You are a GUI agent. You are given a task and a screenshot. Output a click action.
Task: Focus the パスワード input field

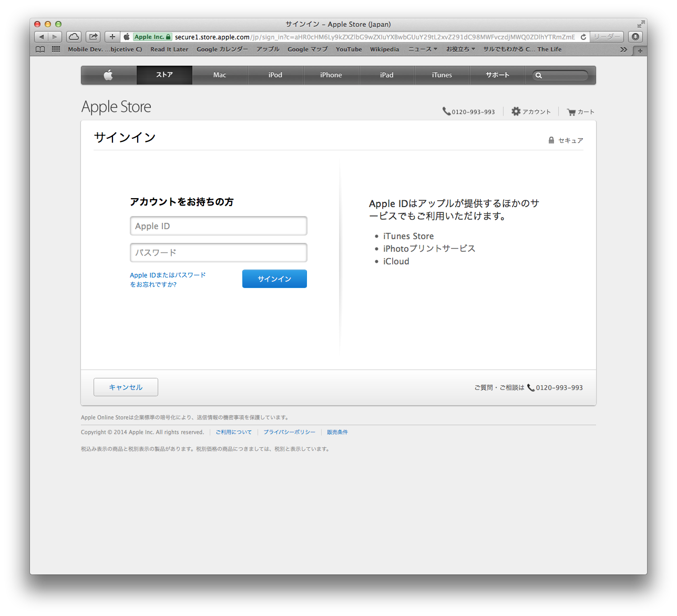[219, 253]
